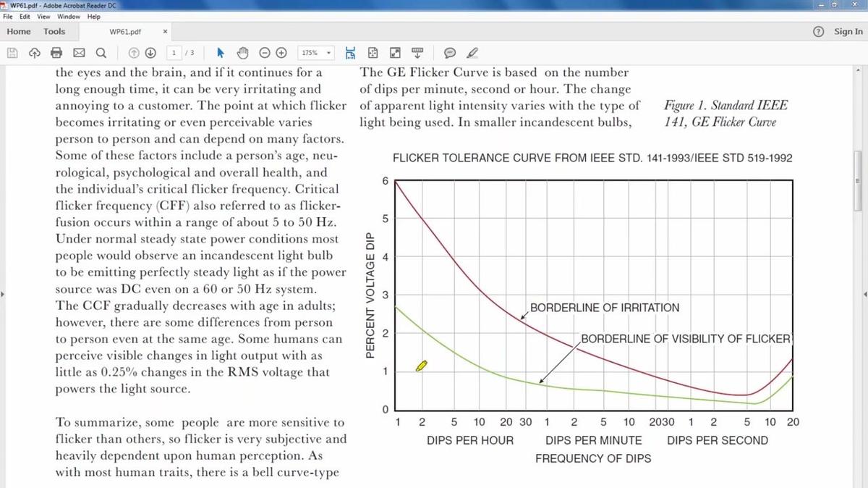Zoom in with the plus button
This screenshot has height=488, width=868.
click(282, 53)
